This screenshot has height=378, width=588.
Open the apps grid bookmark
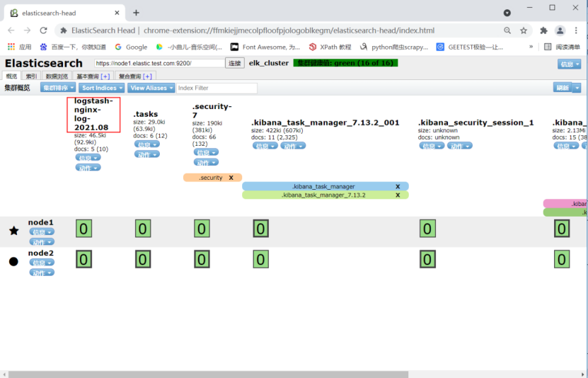click(x=20, y=47)
